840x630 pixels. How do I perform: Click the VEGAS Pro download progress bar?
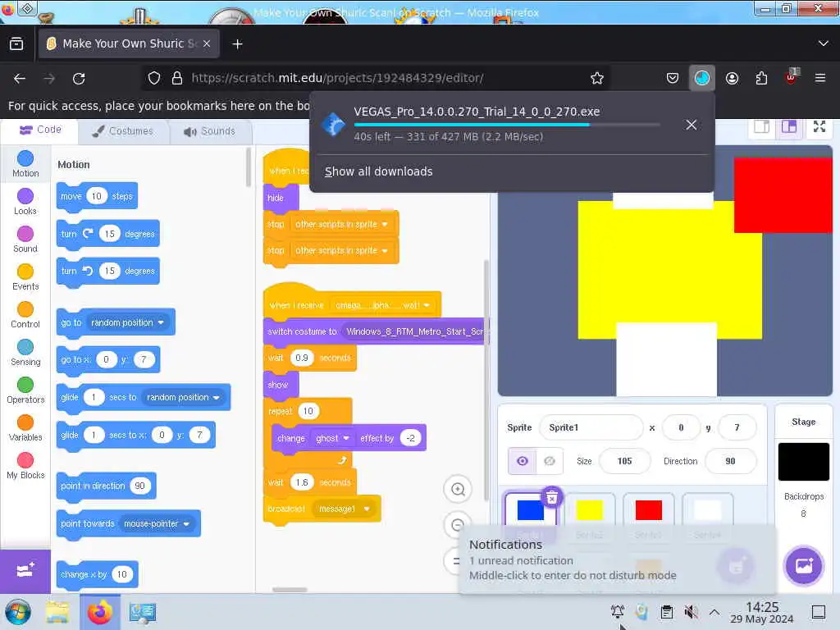coord(506,125)
